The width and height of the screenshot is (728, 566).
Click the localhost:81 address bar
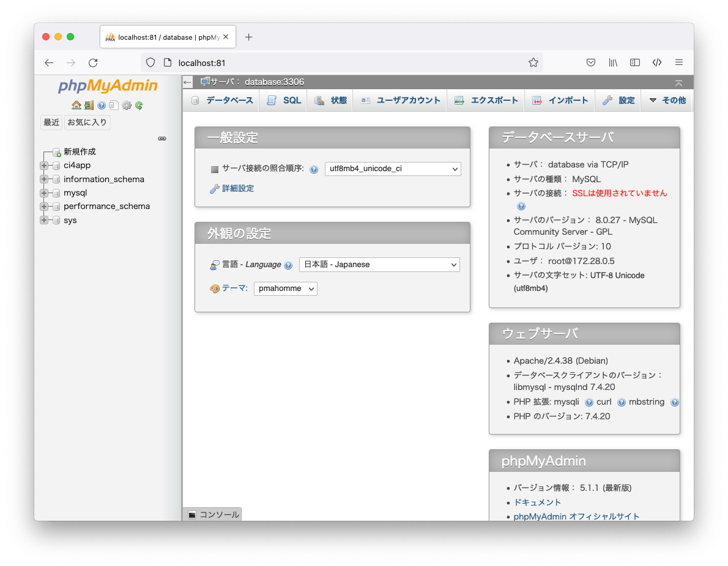click(342, 62)
